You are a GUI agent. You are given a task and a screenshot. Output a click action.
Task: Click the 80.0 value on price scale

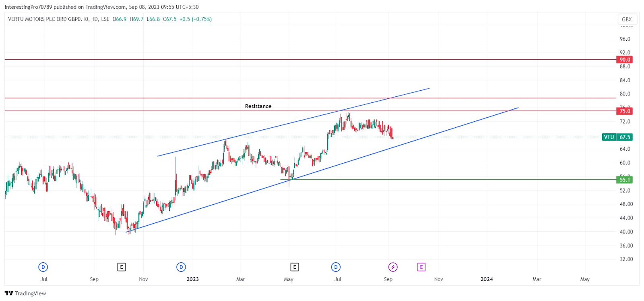click(625, 94)
